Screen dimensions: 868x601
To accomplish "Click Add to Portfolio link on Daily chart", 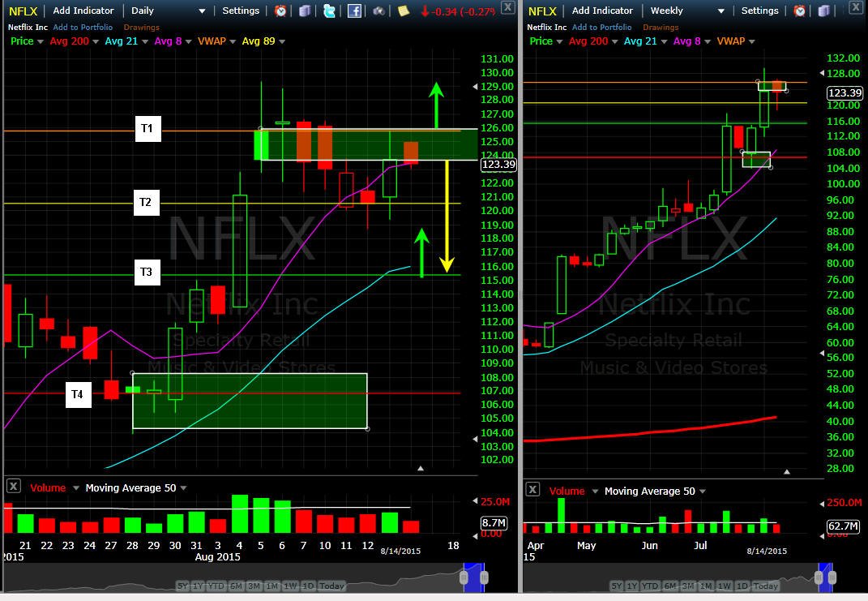I will pyautogui.click(x=83, y=27).
